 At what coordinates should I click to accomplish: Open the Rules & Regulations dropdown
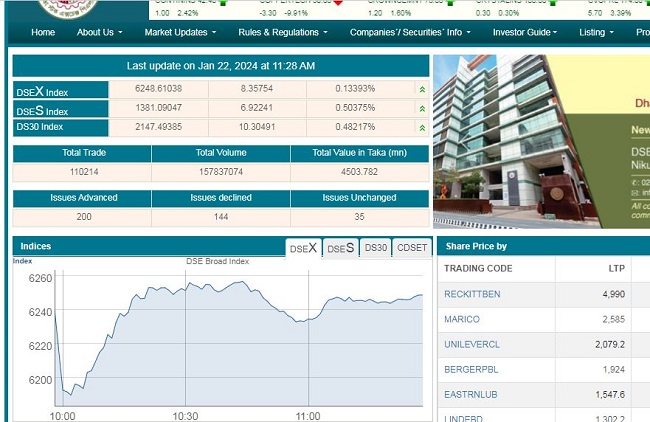tap(283, 33)
